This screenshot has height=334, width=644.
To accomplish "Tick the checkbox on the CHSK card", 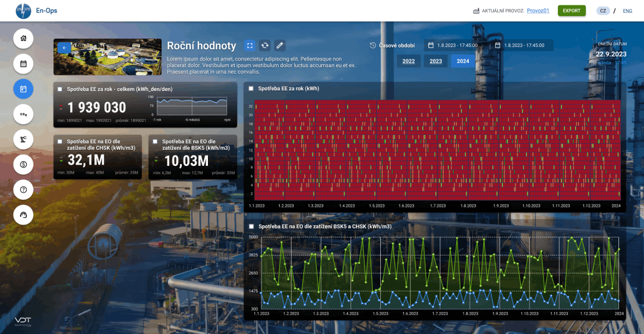I will pos(60,141).
